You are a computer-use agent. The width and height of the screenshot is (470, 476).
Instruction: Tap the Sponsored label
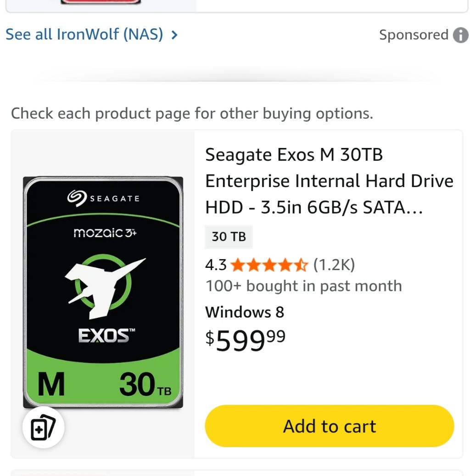click(x=414, y=35)
